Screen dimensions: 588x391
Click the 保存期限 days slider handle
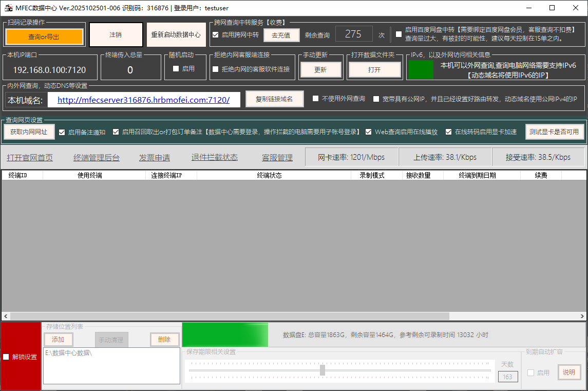323,370
